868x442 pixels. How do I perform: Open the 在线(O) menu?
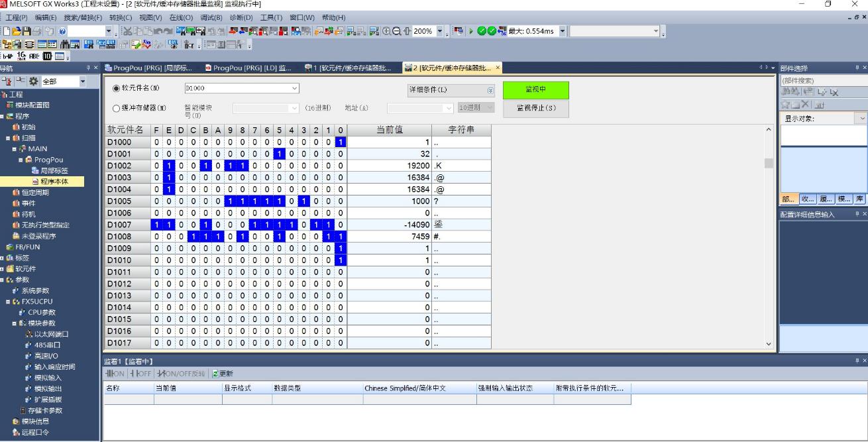(181, 17)
